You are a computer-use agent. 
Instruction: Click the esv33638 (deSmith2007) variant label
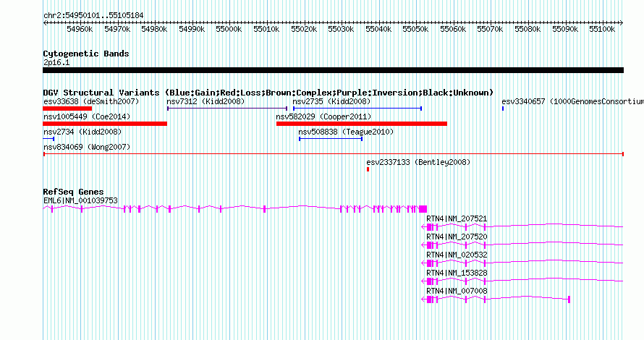pos(91,101)
